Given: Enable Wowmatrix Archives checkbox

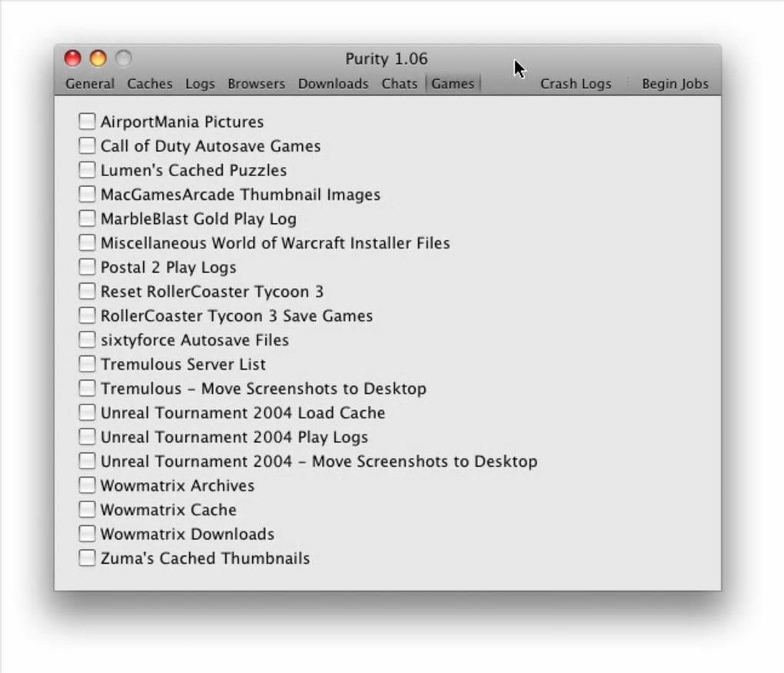Looking at the screenshot, I should (87, 485).
